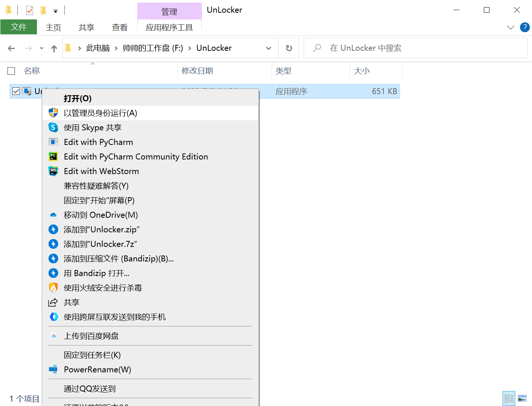Click the 应用程序 type cell
Viewport: 532px width, 406px height.
click(291, 91)
